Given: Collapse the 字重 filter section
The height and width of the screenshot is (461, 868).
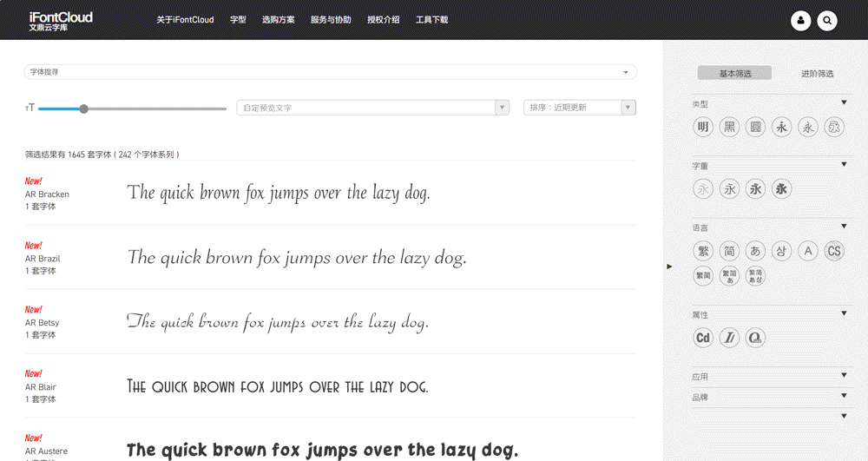Looking at the screenshot, I should (844, 164).
